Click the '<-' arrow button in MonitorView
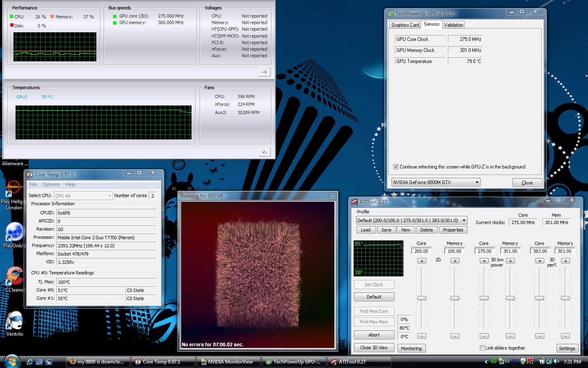Image resolution: width=588 pixels, height=368 pixels. [x=265, y=152]
